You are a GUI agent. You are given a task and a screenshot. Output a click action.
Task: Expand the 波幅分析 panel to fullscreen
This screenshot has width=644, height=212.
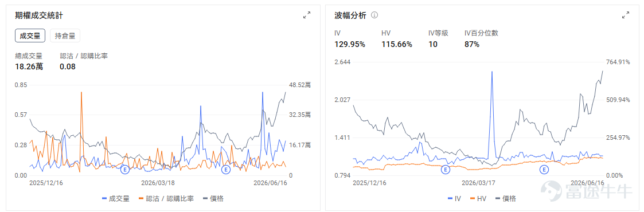(626, 15)
